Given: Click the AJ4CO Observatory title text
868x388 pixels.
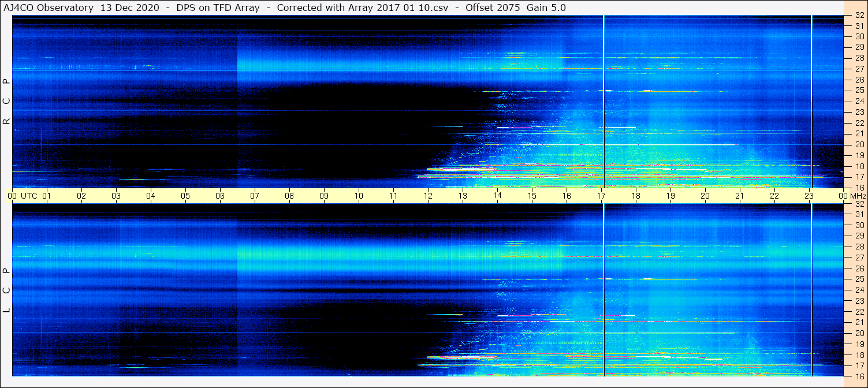Looking at the screenshot, I should [49, 8].
